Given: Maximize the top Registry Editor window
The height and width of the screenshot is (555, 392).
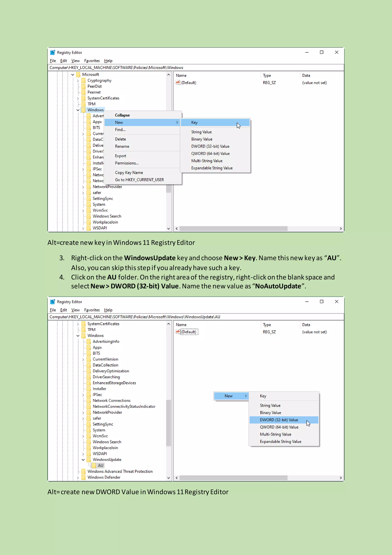Looking at the screenshot, I should 322,52.
